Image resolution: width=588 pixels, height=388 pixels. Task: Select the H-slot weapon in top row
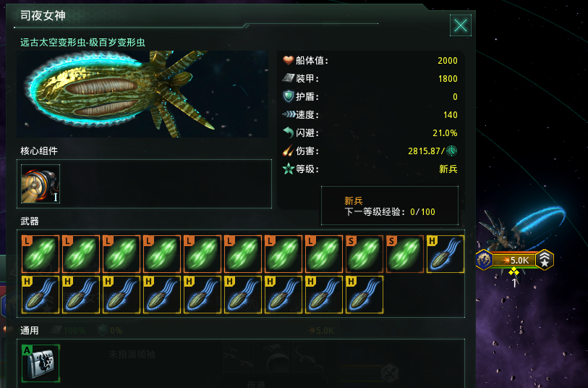pyautogui.click(x=446, y=253)
